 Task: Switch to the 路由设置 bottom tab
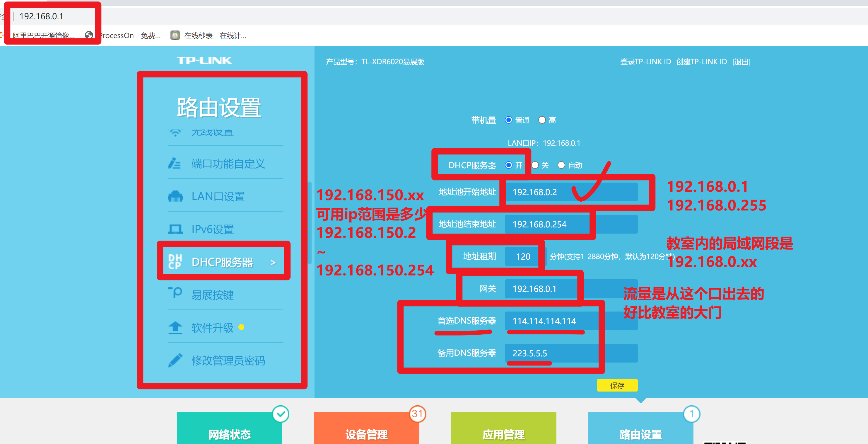640,428
